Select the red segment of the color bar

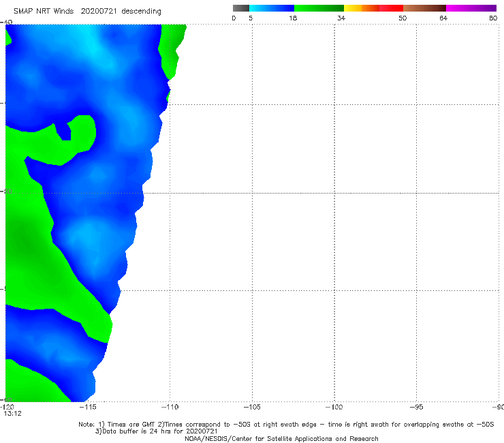pyautogui.click(x=391, y=8)
